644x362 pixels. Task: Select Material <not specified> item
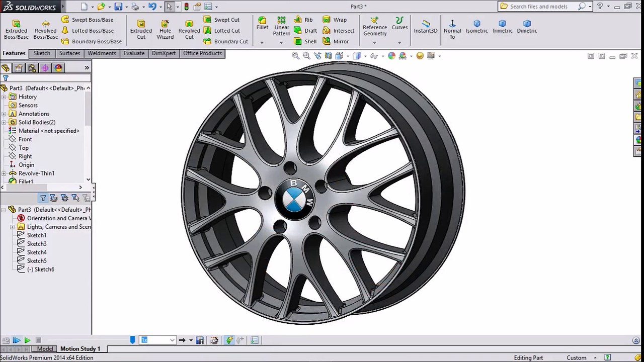pos(44,131)
